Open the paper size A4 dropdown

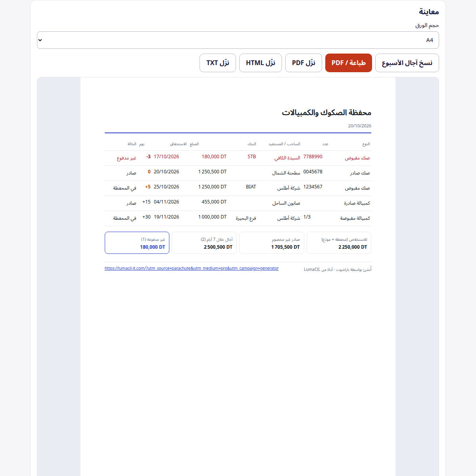tap(238, 40)
